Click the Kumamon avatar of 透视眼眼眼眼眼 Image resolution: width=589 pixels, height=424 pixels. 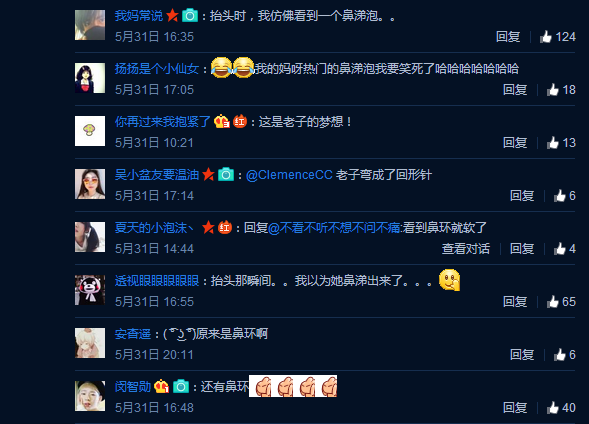[90, 290]
